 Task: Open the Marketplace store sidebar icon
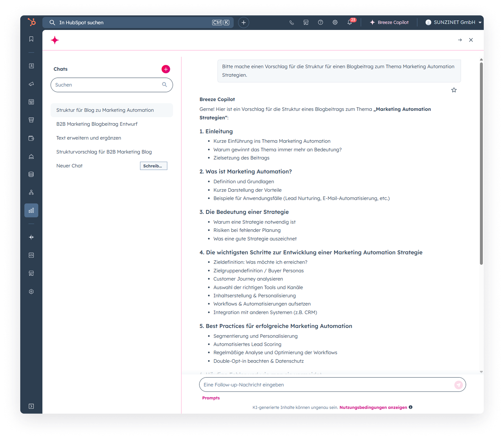tap(31, 273)
